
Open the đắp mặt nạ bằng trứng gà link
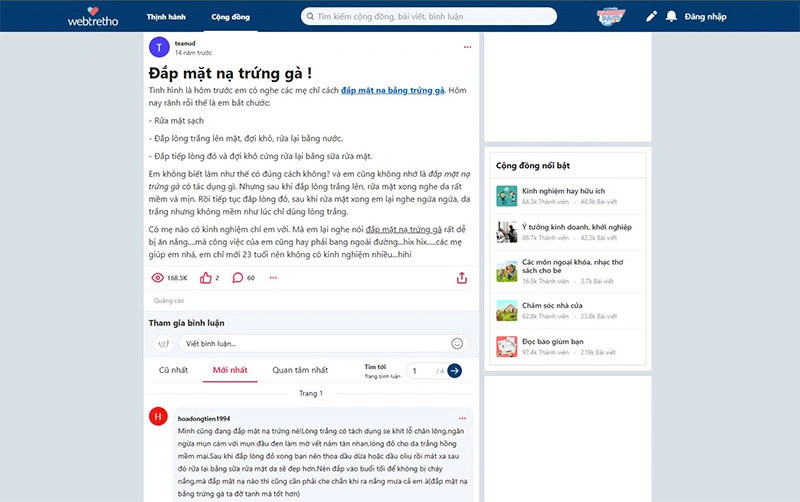[x=392, y=91]
